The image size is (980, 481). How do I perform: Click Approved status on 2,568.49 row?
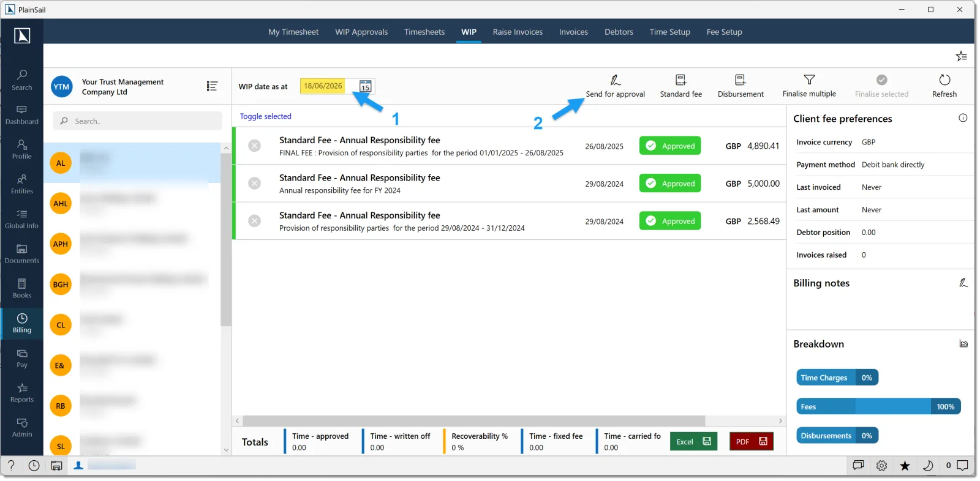click(670, 221)
